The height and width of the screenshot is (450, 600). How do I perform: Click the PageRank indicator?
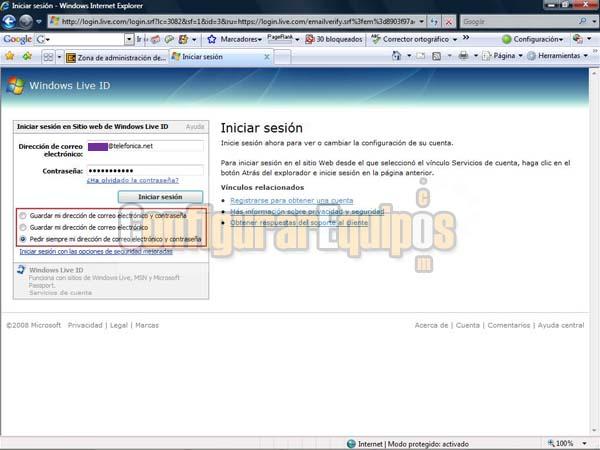tap(282, 39)
